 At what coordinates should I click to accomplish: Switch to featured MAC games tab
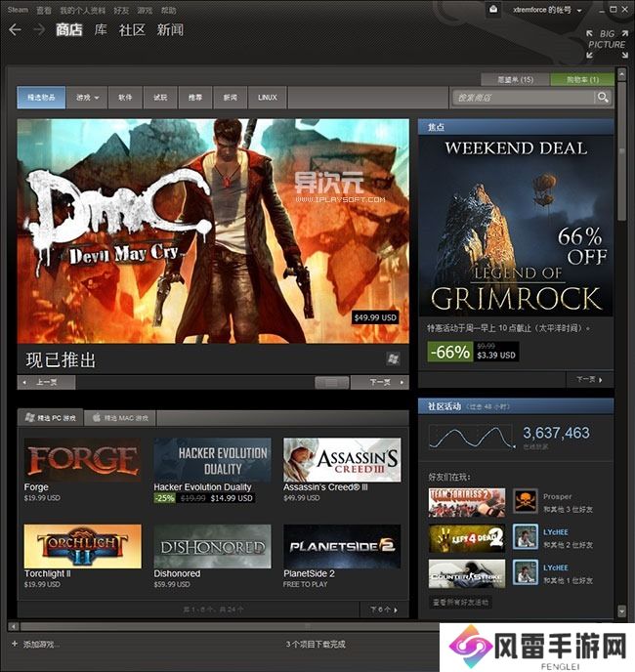pyautogui.click(x=120, y=418)
